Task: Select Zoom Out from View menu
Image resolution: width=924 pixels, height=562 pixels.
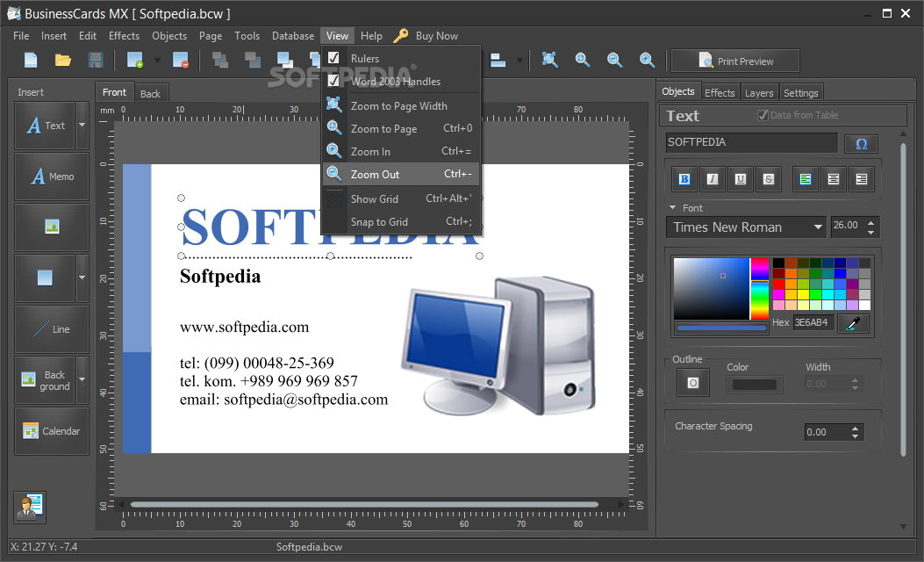Action: pos(401,174)
